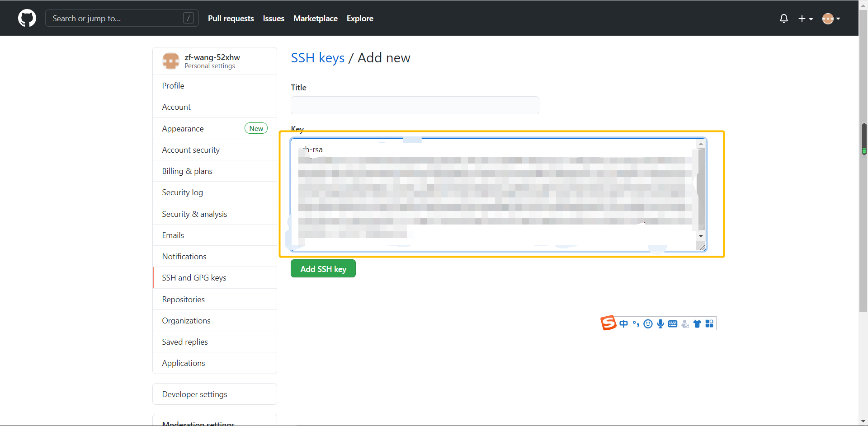Open Notifications settings
Screen dimensions: 868x426
215,256
